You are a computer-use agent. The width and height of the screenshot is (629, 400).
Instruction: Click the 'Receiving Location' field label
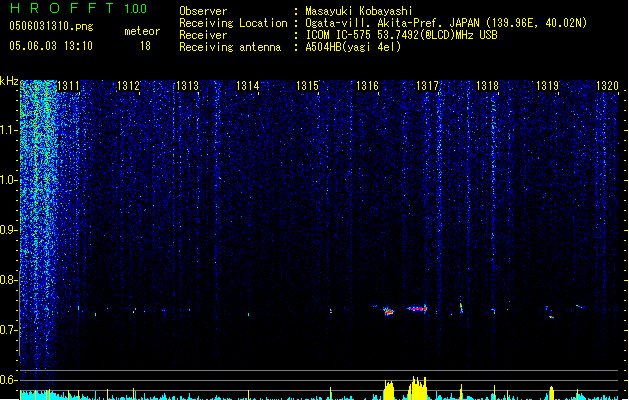tap(233, 23)
